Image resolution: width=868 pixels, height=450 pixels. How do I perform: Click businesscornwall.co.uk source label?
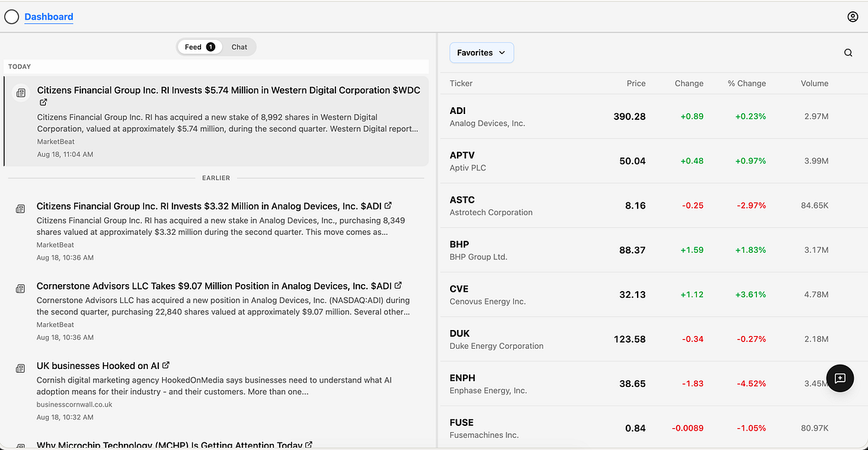pyautogui.click(x=74, y=404)
